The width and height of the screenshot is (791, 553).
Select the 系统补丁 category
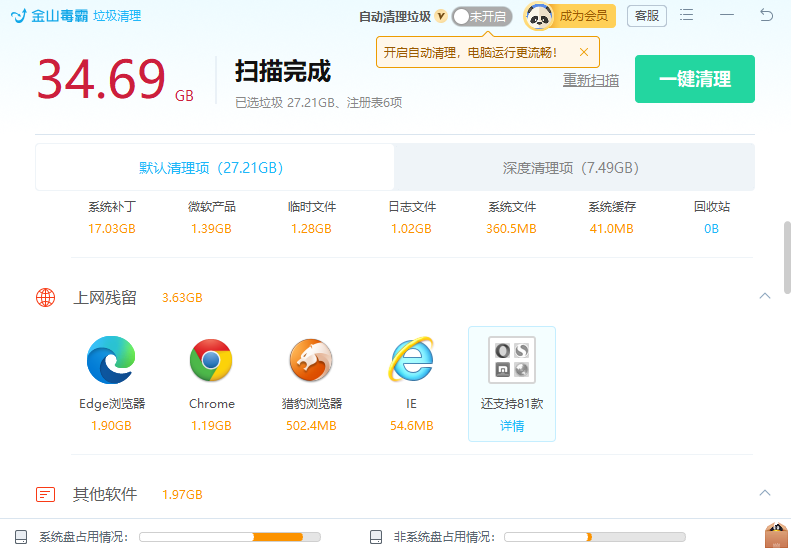(x=111, y=207)
